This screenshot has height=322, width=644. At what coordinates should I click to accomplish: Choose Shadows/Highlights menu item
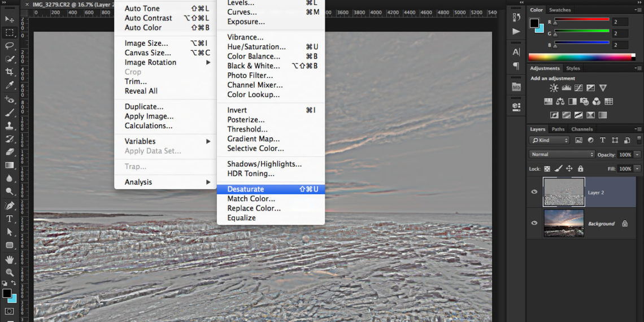[x=271, y=164]
